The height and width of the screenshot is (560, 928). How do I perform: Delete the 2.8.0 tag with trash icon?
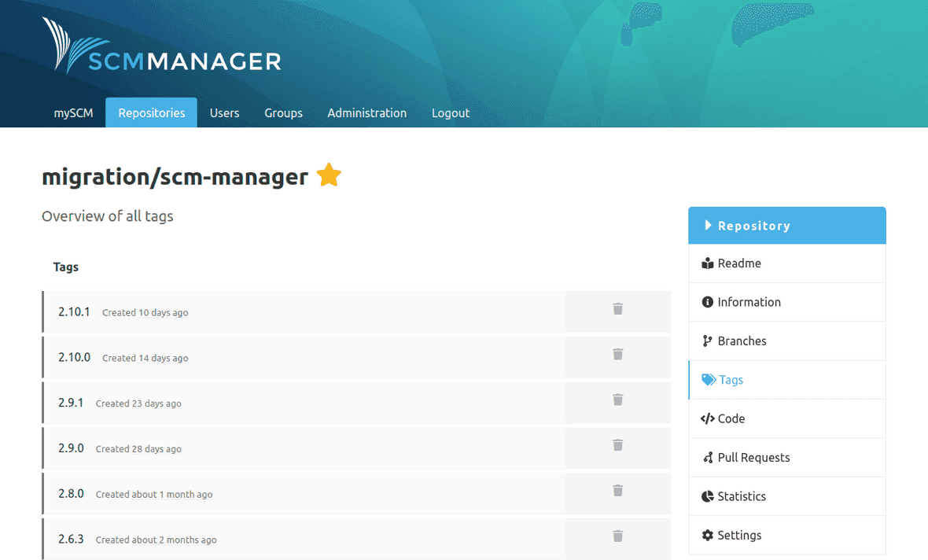pos(618,491)
